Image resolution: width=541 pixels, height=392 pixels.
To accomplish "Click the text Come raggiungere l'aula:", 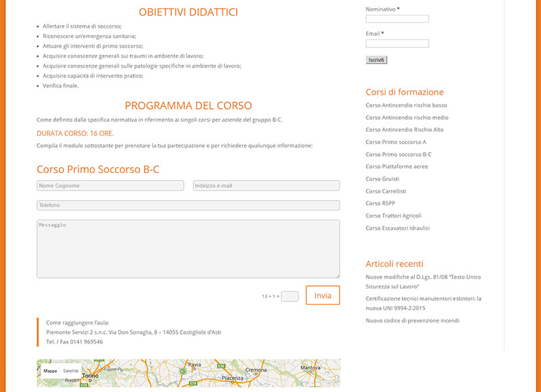I will click(x=78, y=322).
